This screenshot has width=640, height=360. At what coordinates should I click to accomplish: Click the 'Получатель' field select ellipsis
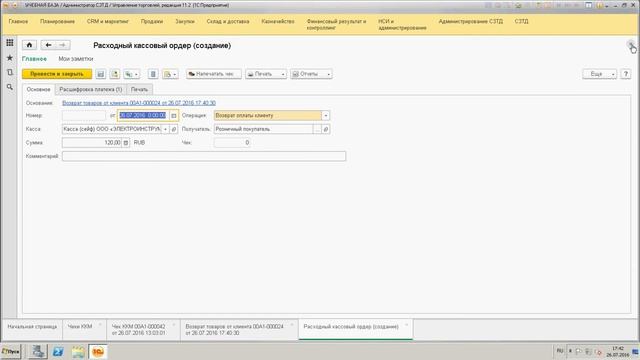pos(317,129)
